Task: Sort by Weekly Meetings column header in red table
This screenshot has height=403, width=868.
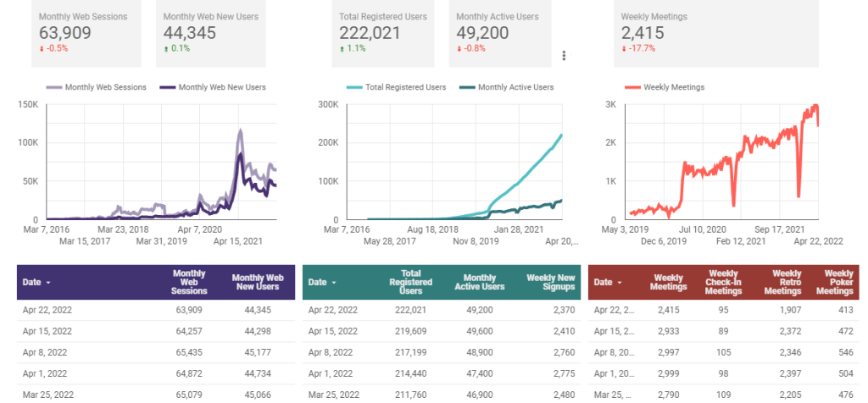Action: point(668,282)
